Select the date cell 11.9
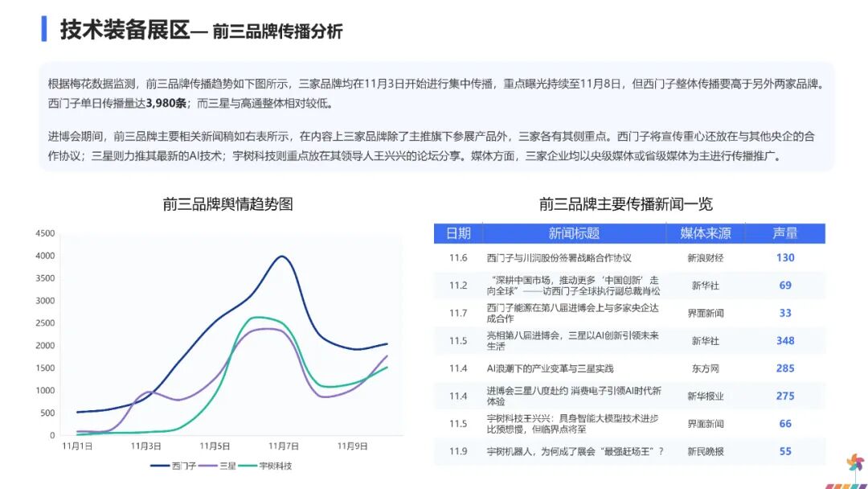The width and height of the screenshot is (868, 489). click(458, 451)
